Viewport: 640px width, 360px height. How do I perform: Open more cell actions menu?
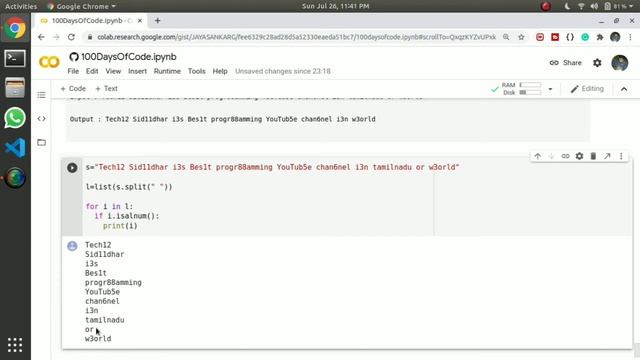point(621,156)
